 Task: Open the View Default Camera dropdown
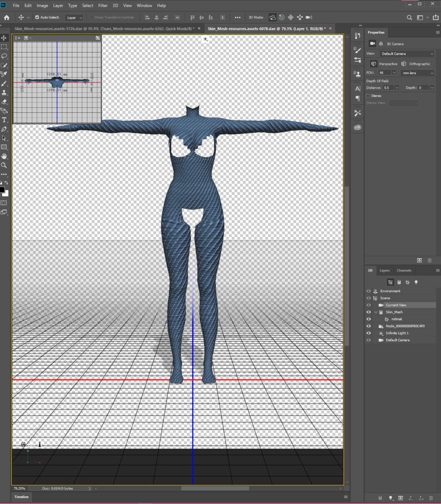[x=406, y=54]
